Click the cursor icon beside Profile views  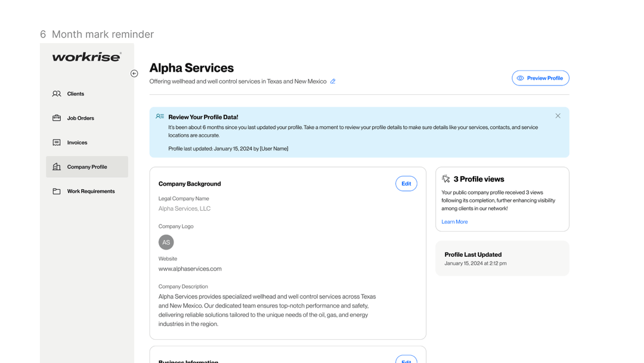446,179
